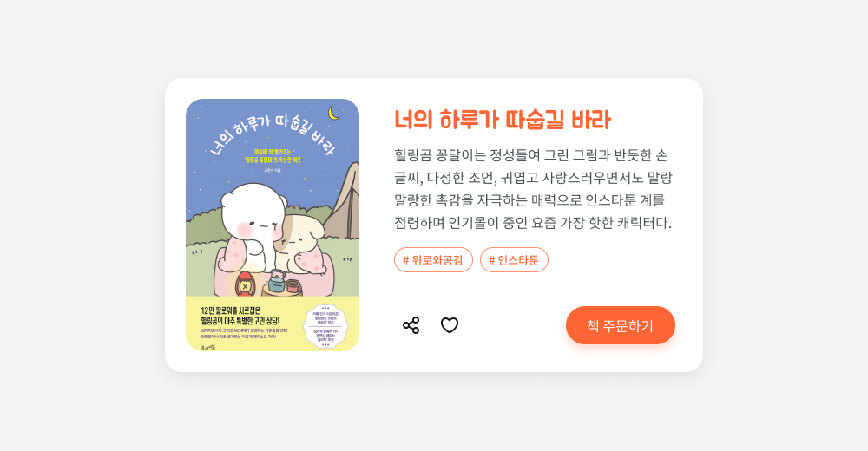The image size is (868, 451).
Task: Click the blue kettle on the cover
Action: 276,280
